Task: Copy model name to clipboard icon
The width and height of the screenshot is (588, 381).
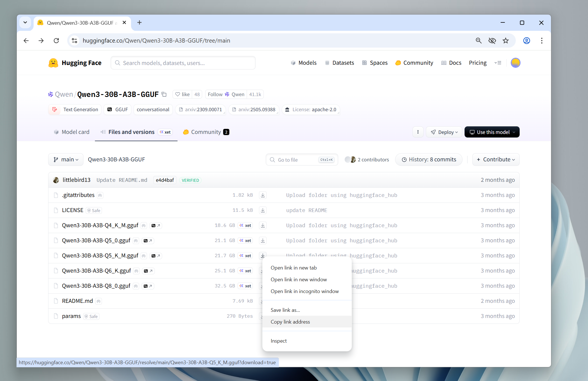Action: [164, 95]
